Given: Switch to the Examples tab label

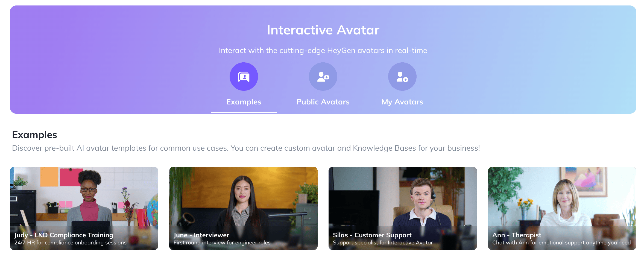Looking at the screenshot, I should [244, 102].
